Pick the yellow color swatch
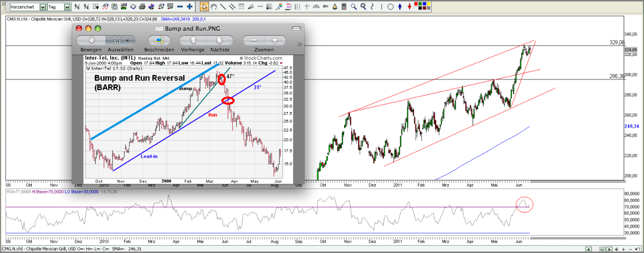The image size is (644, 253). pos(428,4)
